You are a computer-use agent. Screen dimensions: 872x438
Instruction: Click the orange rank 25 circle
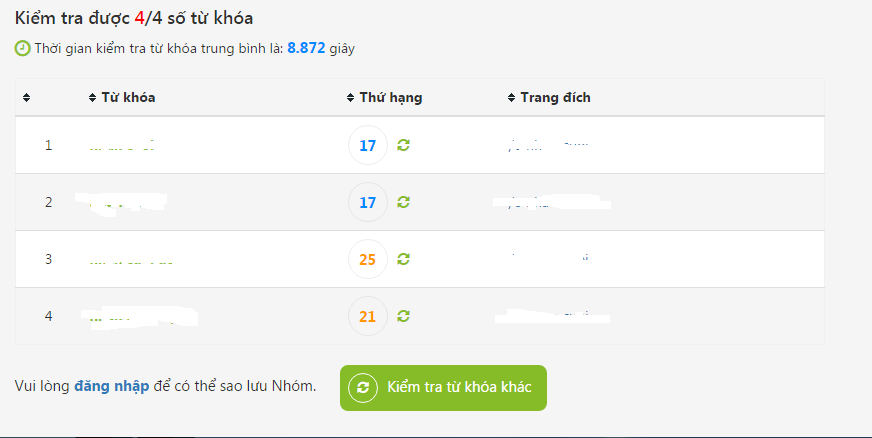tap(368, 260)
